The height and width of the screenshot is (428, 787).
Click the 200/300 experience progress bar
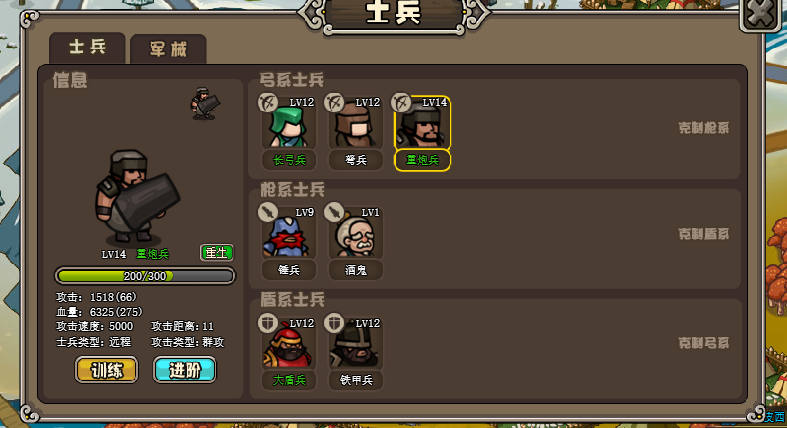coord(145,276)
